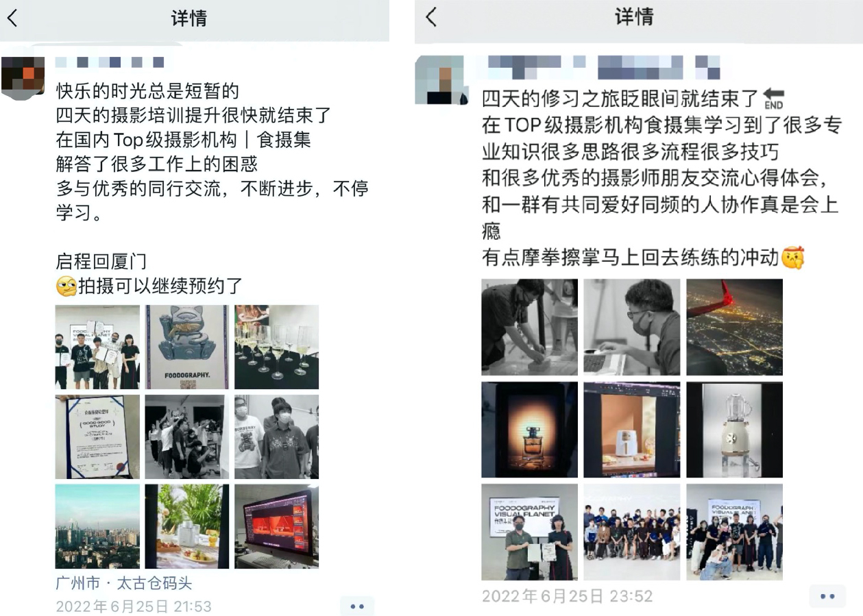Open the perfume bottle product photo
The height and width of the screenshot is (616, 863).
tap(529, 430)
